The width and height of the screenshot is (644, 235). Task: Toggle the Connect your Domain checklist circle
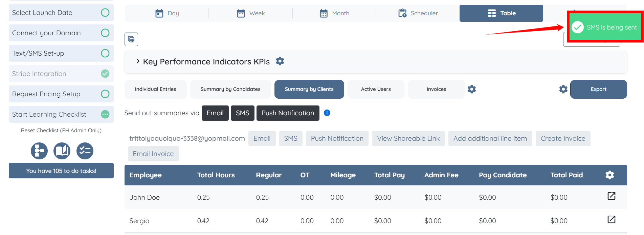[105, 33]
